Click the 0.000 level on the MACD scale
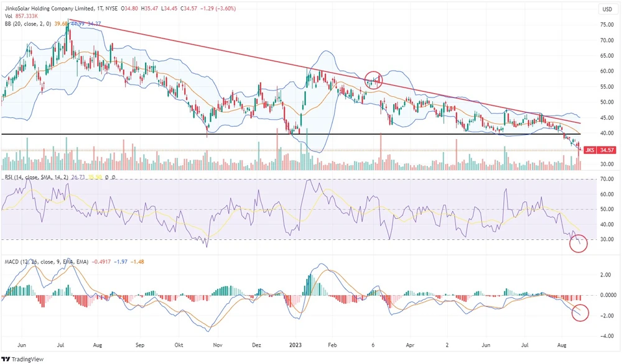Viewport: 622px width, 364px height. tap(607, 295)
